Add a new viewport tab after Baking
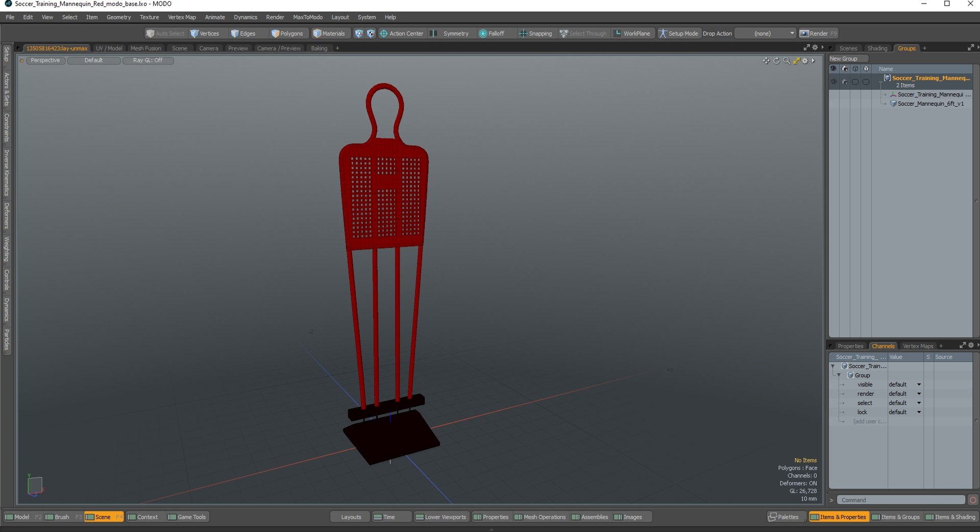This screenshot has height=532, width=980. click(x=337, y=49)
